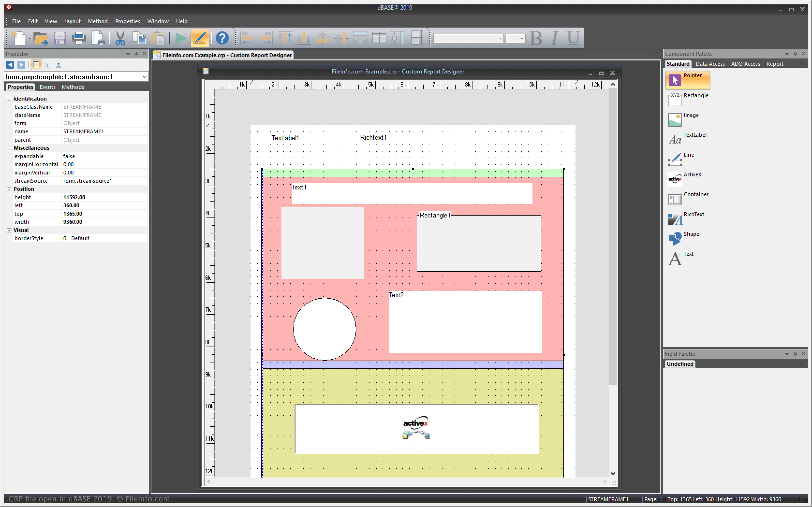Toggle Underline formatting button
812x507 pixels.
pyautogui.click(x=573, y=38)
